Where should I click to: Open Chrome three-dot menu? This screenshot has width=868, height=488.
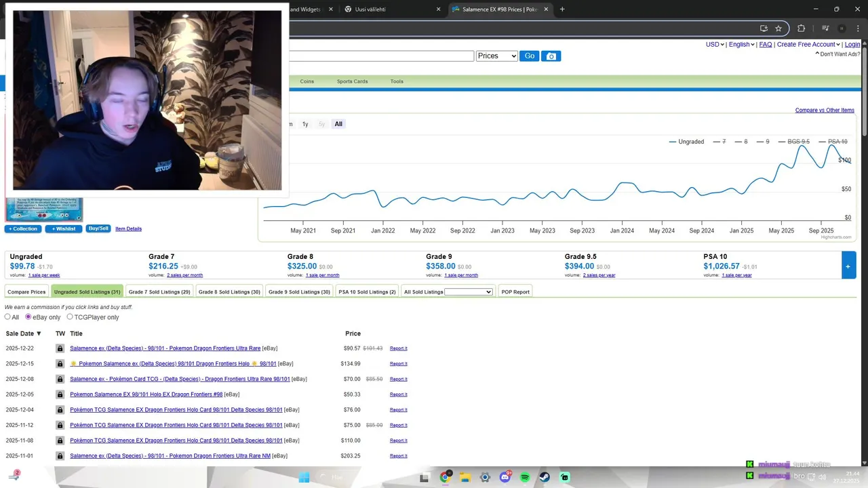click(x=857, y=28)
